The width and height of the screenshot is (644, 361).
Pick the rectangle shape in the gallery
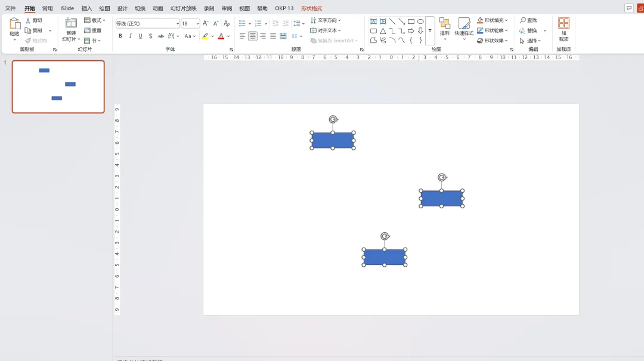coord(411,21)
